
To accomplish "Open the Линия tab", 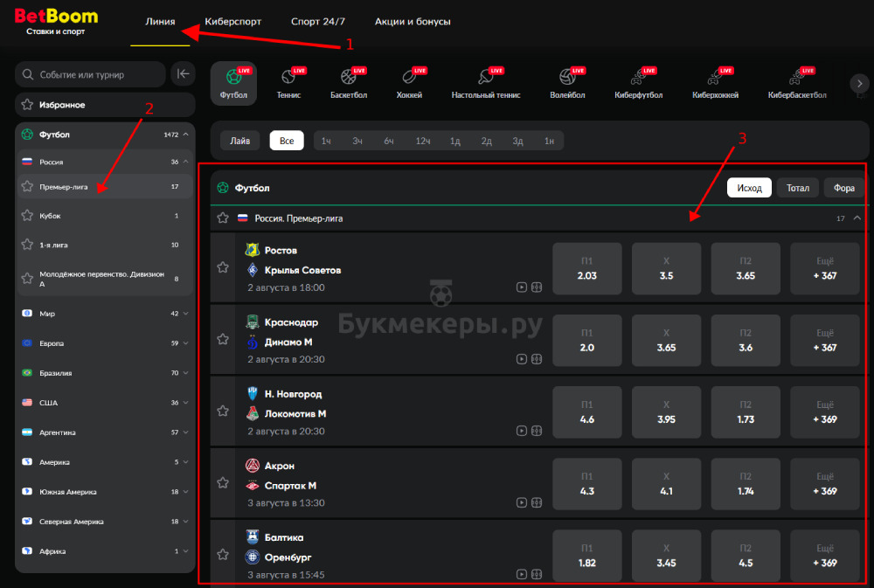I will pos(160,21).
